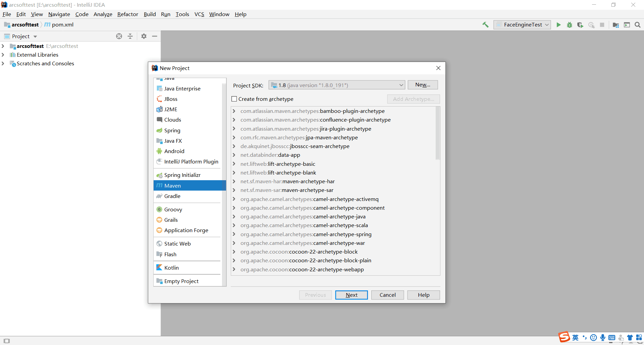Select Kotlin project type
644x345 pixels.
171,268
